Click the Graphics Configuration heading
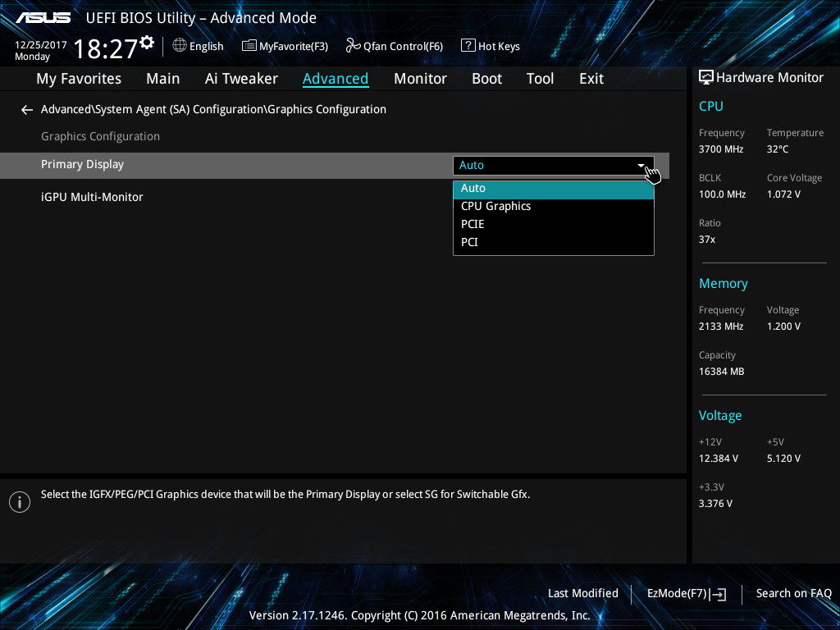840x630 pixels. click(x=100, y=137)
